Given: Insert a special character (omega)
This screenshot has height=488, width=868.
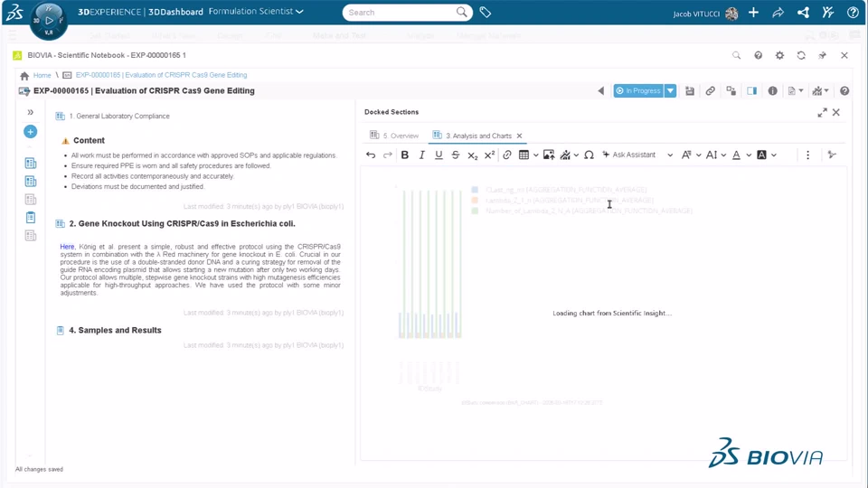Looking at the screenshot, I should [x=589, y=155].
